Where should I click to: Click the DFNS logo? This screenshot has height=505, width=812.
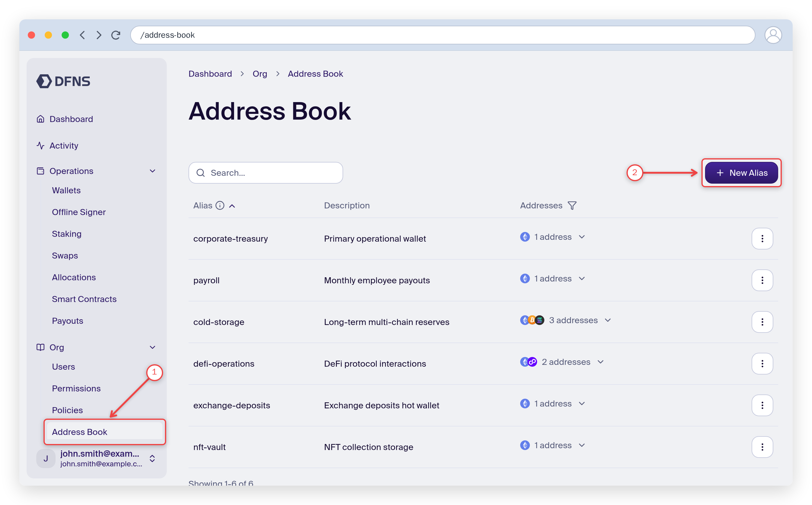pos(63,81)
